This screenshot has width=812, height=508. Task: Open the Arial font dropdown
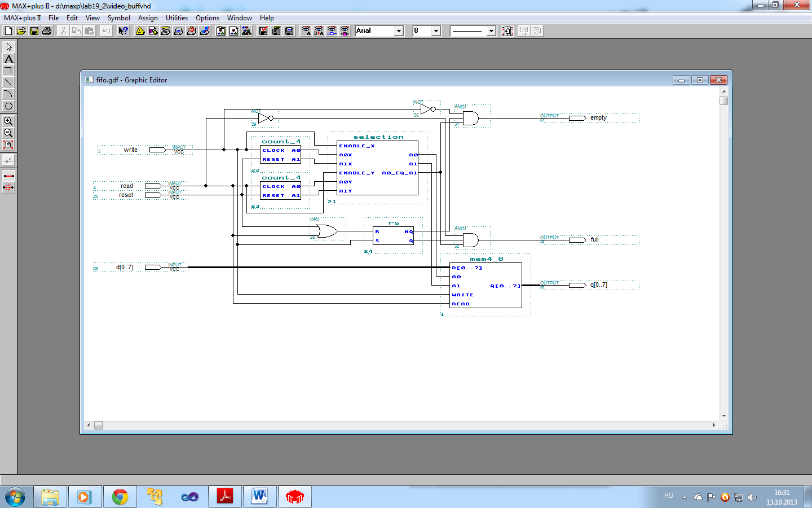(399, 31)
